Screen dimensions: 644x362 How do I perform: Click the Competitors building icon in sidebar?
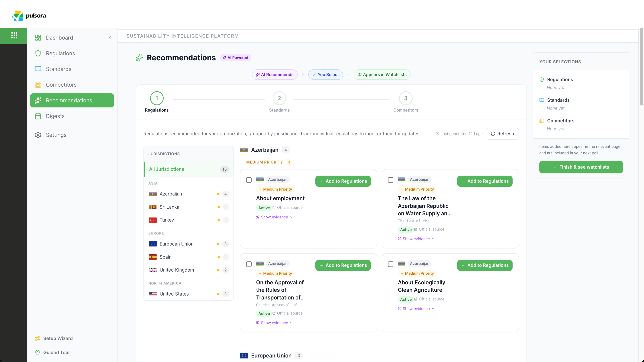point(38,85)
